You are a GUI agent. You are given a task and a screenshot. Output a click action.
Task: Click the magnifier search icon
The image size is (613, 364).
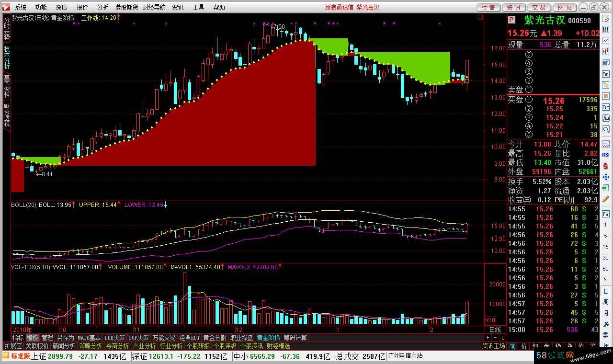(x=606, y=130)
